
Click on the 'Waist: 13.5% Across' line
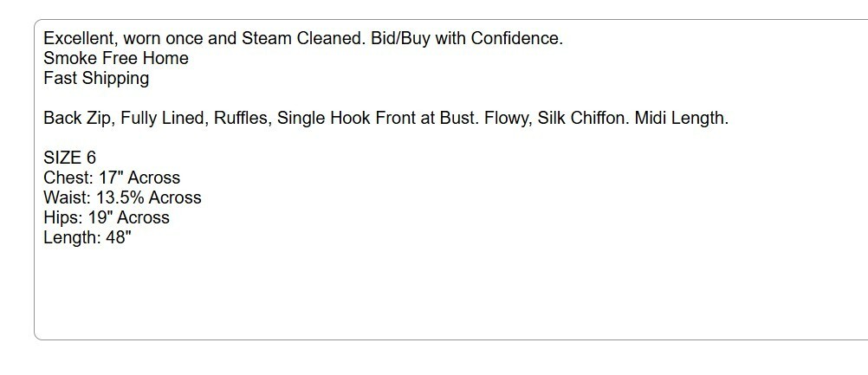122,197
